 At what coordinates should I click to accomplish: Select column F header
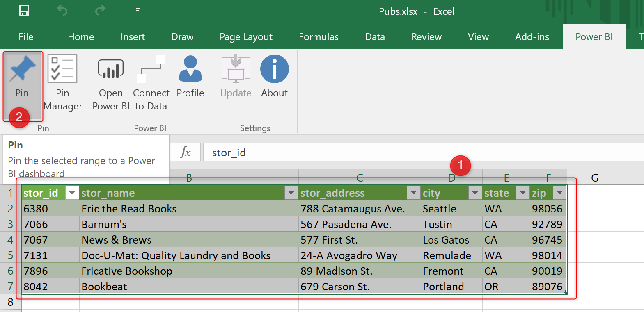(x=548, y=178)
